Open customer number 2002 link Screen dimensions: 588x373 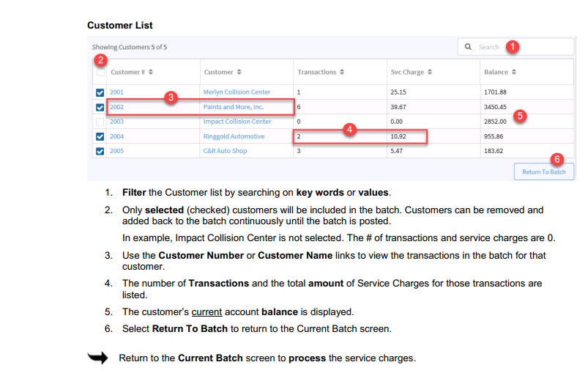tap(117, 107)
